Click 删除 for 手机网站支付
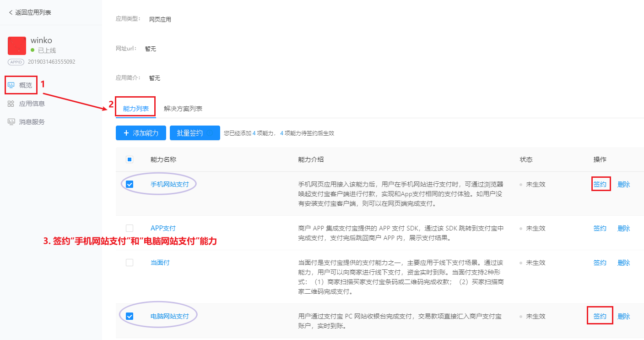The image size is (644, 340). (x=624, y=184)
